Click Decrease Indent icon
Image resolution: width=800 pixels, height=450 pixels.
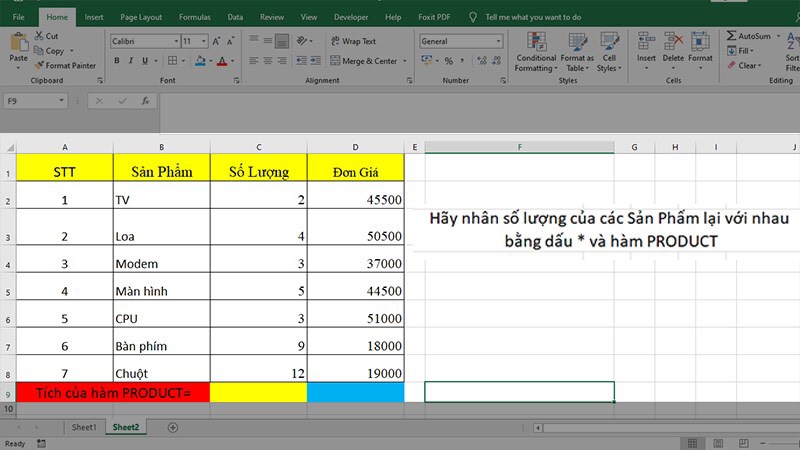click(302, 61)
